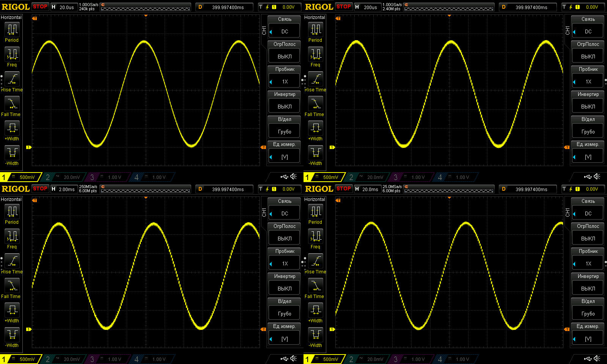Select the Period measurement icon on the 20.0us scope
The height and width of the screenshot is (364, 607).
point(12,30)
